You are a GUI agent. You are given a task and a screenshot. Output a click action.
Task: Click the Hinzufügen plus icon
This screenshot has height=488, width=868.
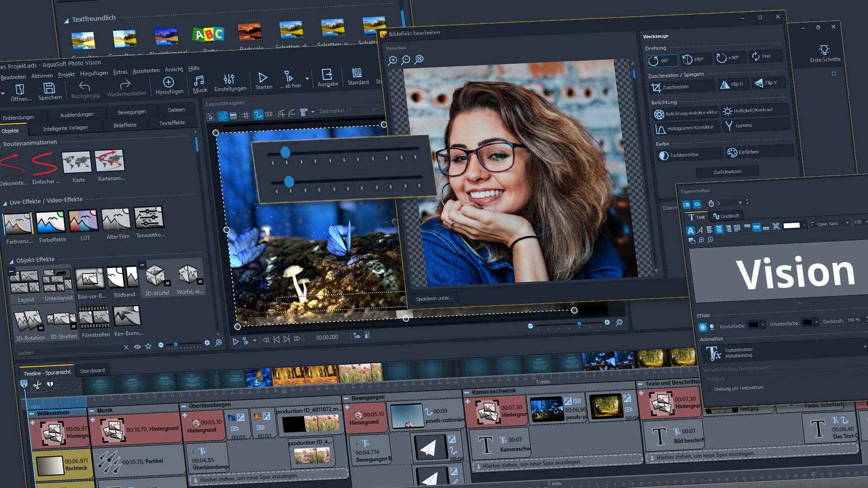[x=168, y=82]
